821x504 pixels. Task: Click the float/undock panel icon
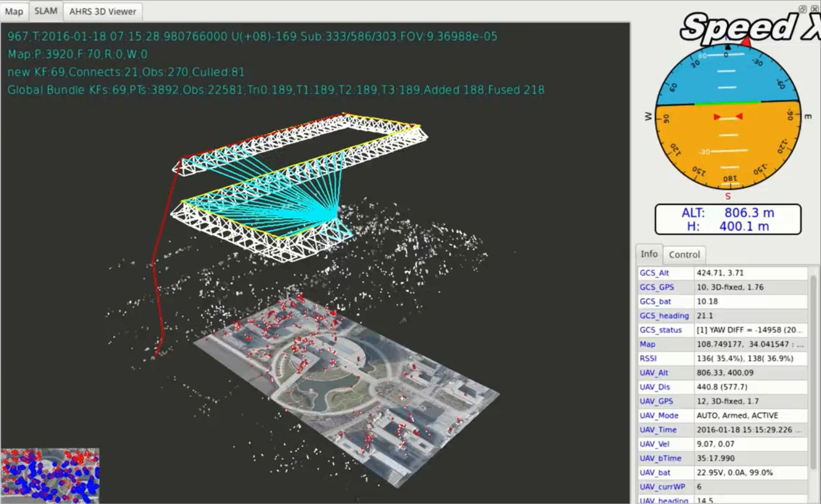click(803, 9)
